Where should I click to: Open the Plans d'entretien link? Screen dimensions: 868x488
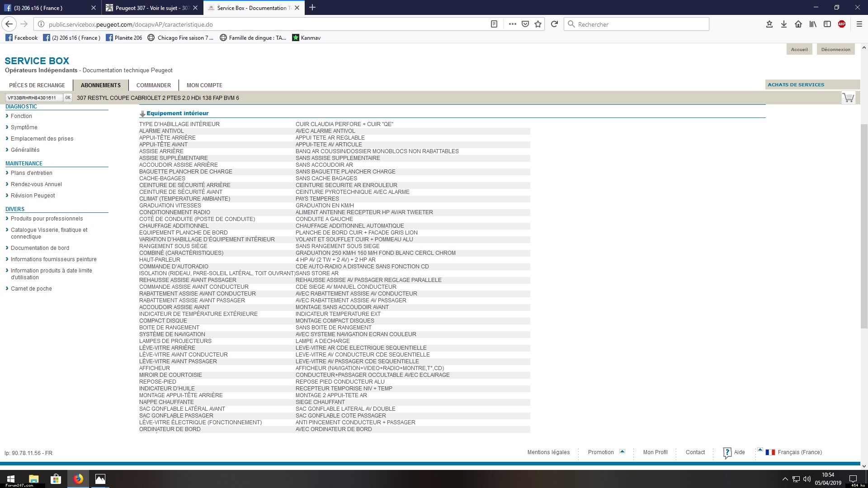pyautogui.click(x=32, y=173)
